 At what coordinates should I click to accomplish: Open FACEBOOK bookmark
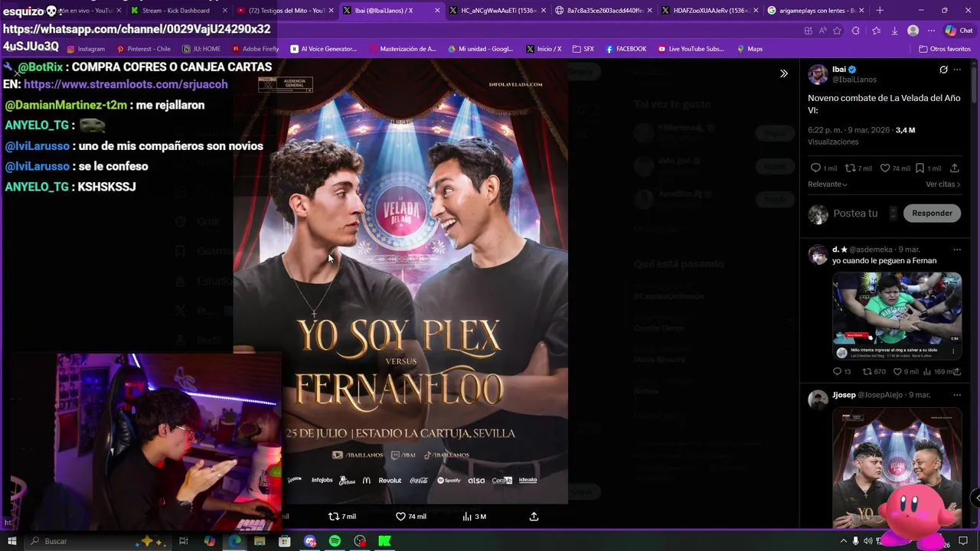(x=626, y=49)
